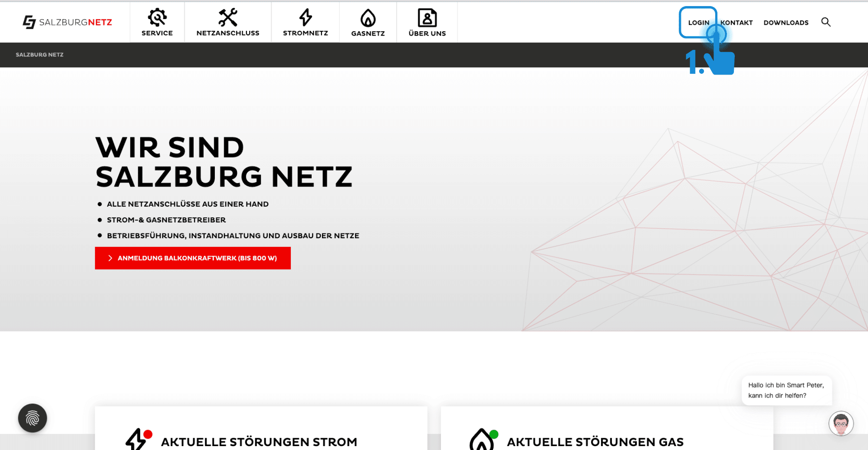Click the 'Wir sind Salzburg Netz' headline
This screenshot has height=450, width=868.
224,162
